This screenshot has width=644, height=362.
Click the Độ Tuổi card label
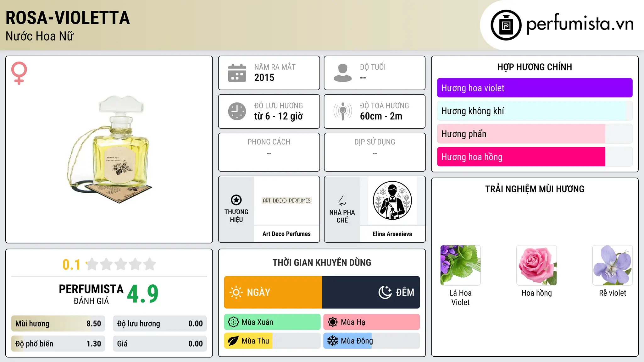click(373, 67)
